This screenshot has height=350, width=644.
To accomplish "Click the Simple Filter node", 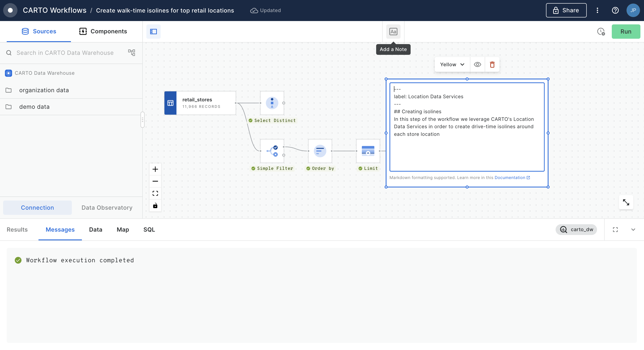I will point(272,151).
